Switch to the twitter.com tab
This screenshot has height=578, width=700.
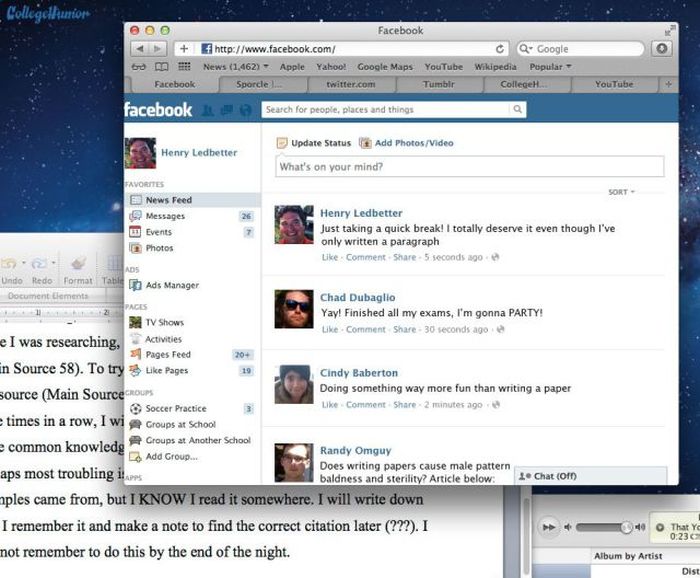pyautogui.click(x=351, y=84)
